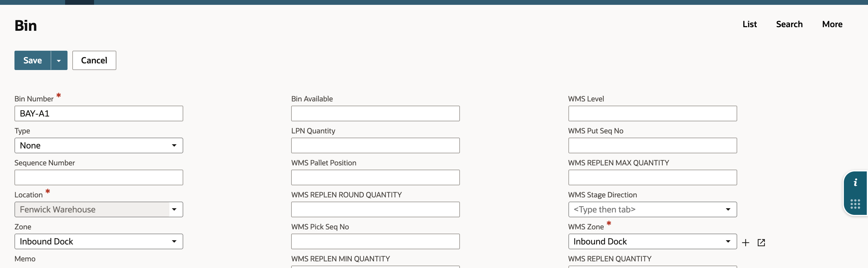Click the Bin Number field containing BAY-A1
This screenshot has height=268, width=868.
(99, 113)
